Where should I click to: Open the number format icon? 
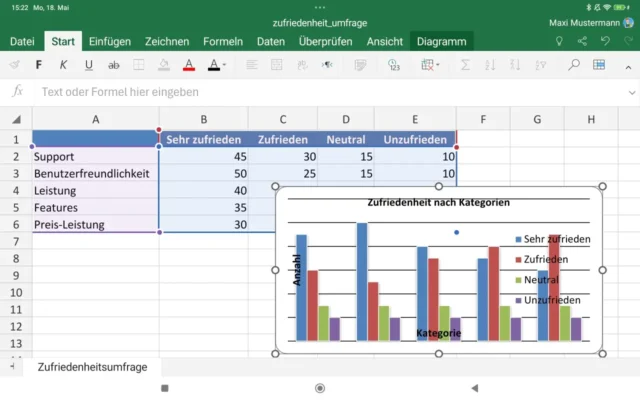tap(393, 65)
